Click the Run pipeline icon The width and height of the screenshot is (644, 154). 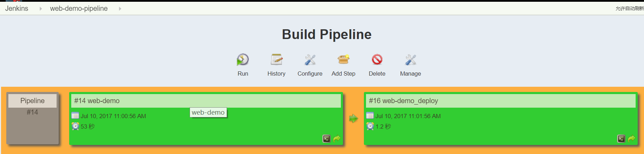(x=243, y=60)
